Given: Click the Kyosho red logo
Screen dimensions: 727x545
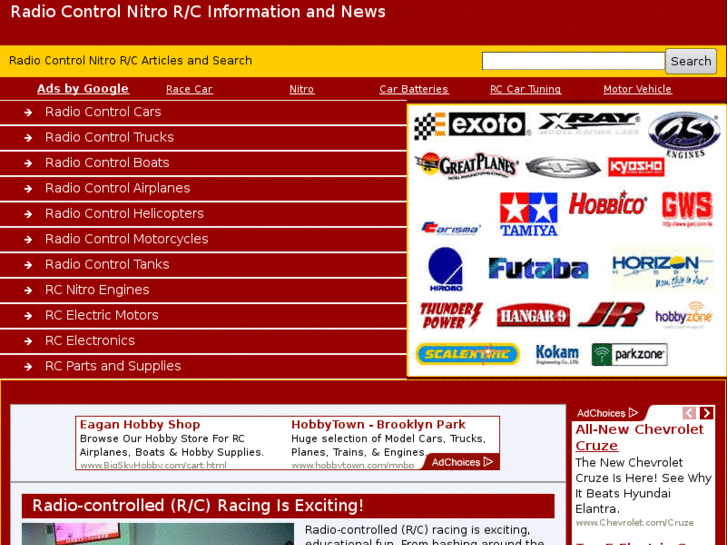Looking at the screenshot, I should click(x=636, y=167).
